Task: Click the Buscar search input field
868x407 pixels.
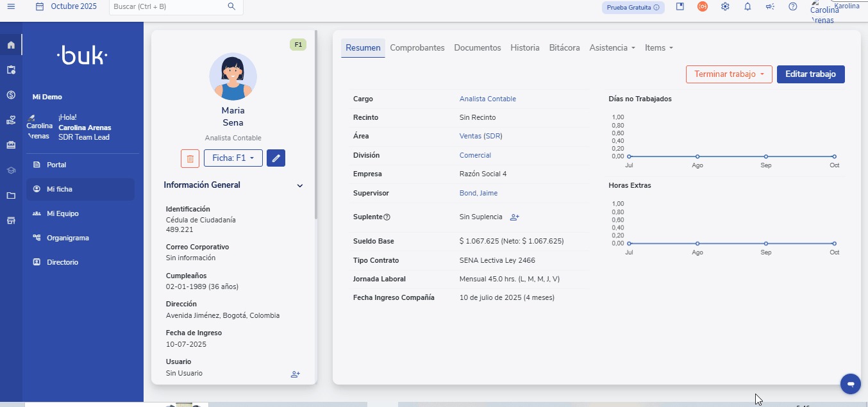Action: (x=169, y=6)
